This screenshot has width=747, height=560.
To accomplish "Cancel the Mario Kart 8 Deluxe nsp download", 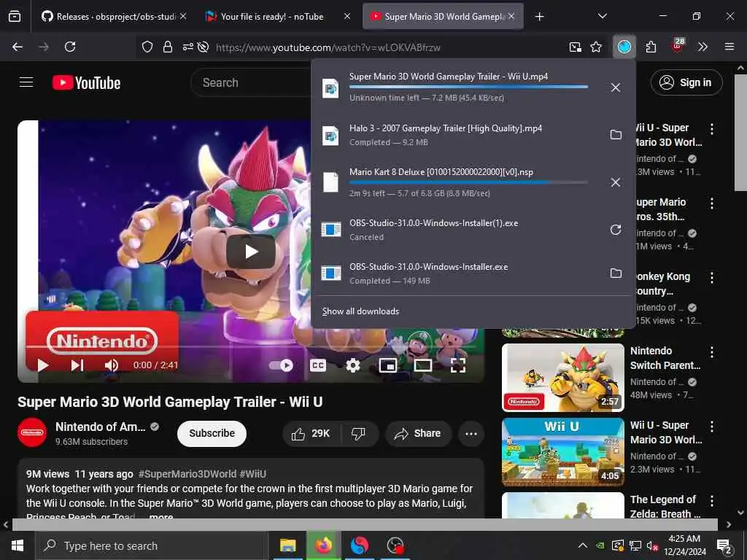I will coord(616,182).
